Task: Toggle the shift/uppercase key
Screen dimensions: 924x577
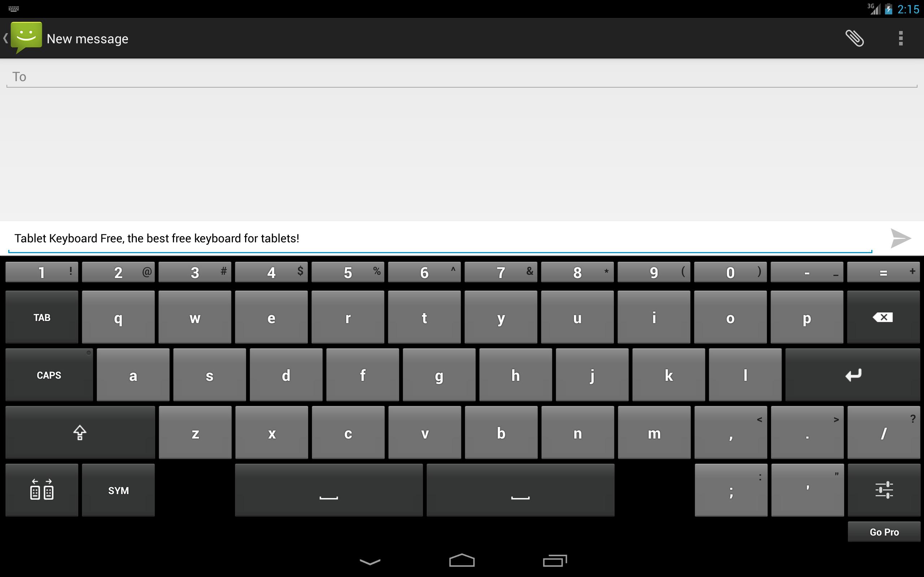Action: point(79,432)
